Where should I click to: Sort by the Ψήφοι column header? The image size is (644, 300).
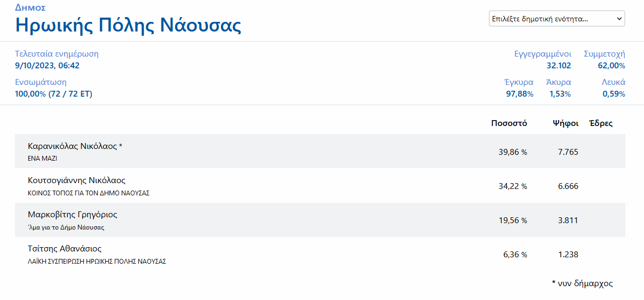[x=566, y=123]
